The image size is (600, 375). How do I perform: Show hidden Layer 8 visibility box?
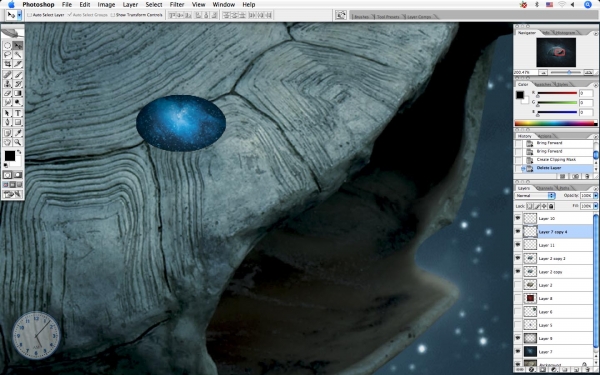pos(518,298)
